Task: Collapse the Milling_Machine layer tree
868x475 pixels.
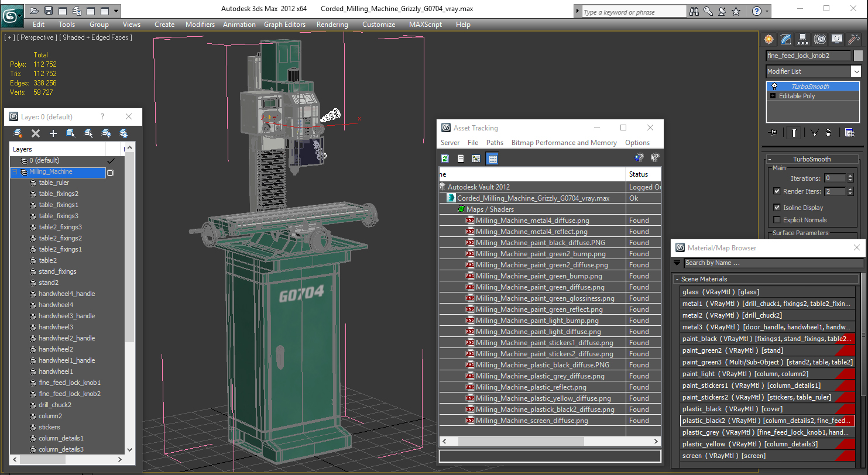Action: tap(15, 172)
